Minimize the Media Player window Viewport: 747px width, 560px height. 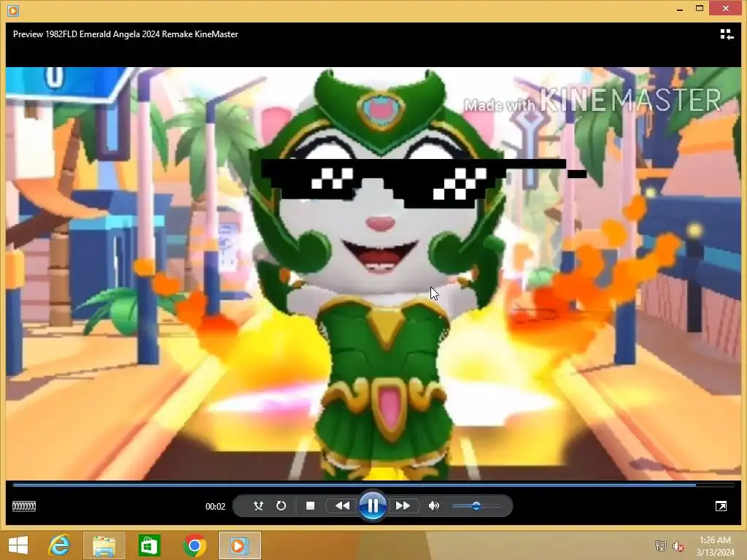[680, 9]
